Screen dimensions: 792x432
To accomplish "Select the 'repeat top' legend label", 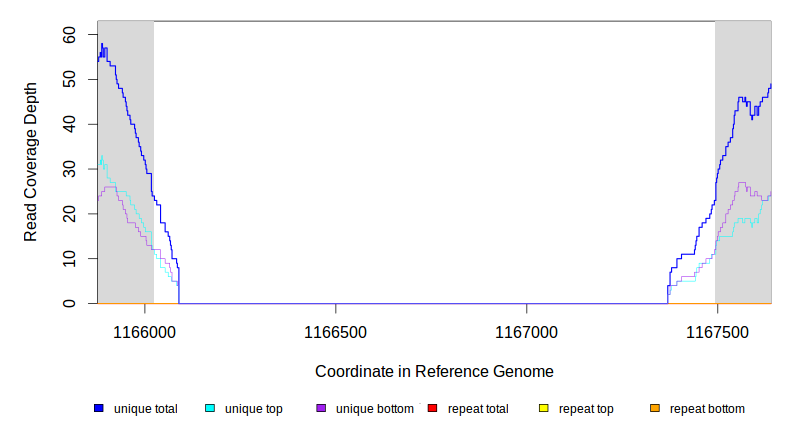I will [x=586, y=409].
